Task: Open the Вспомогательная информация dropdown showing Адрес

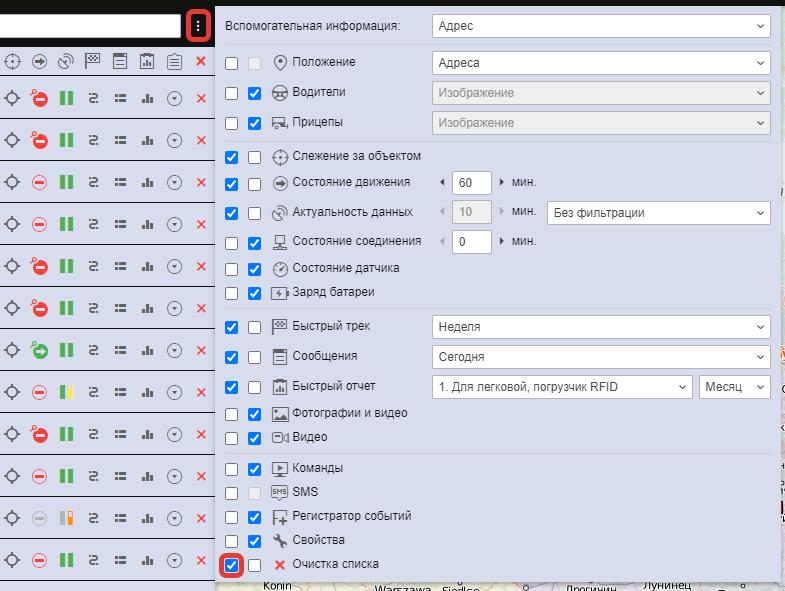Action: pyautogui.click(x=601, y=26)
